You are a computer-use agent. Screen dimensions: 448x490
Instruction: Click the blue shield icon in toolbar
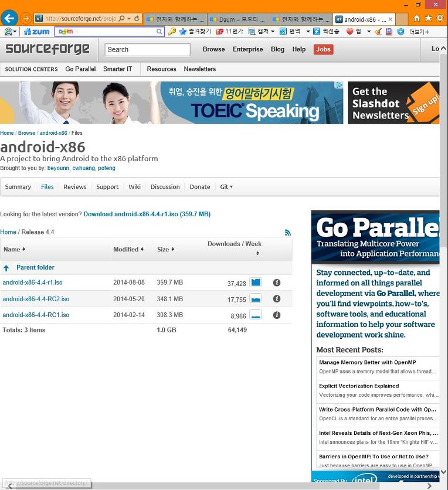click(401, 32)
